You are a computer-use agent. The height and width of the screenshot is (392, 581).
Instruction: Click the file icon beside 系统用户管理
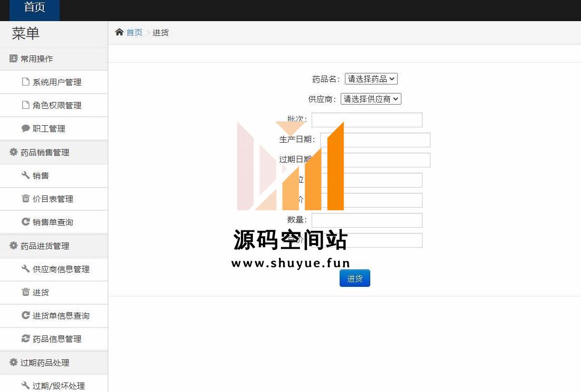(25, 82)
